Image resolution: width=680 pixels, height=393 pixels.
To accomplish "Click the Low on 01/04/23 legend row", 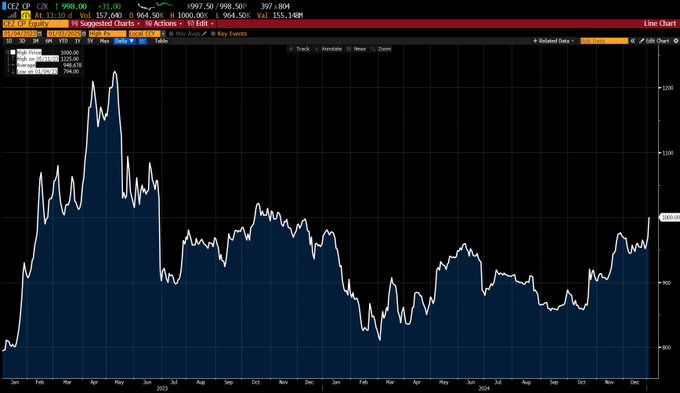I will (x=47, y=71).
